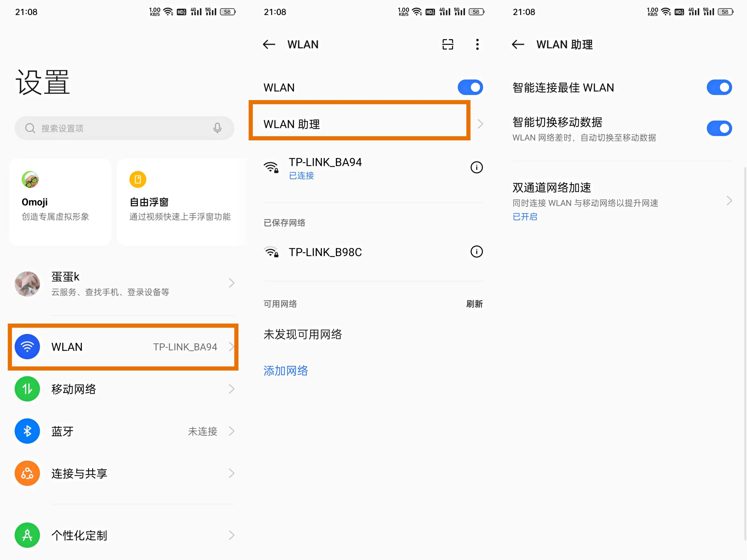Tap the info icon next to TP-LINK_B98C

coord(477,252)
